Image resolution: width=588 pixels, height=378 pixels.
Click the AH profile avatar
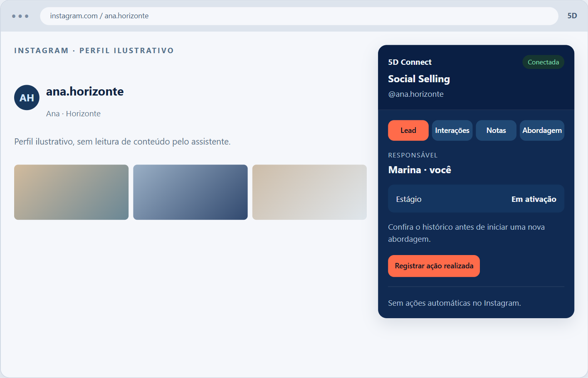click(27, 98)
